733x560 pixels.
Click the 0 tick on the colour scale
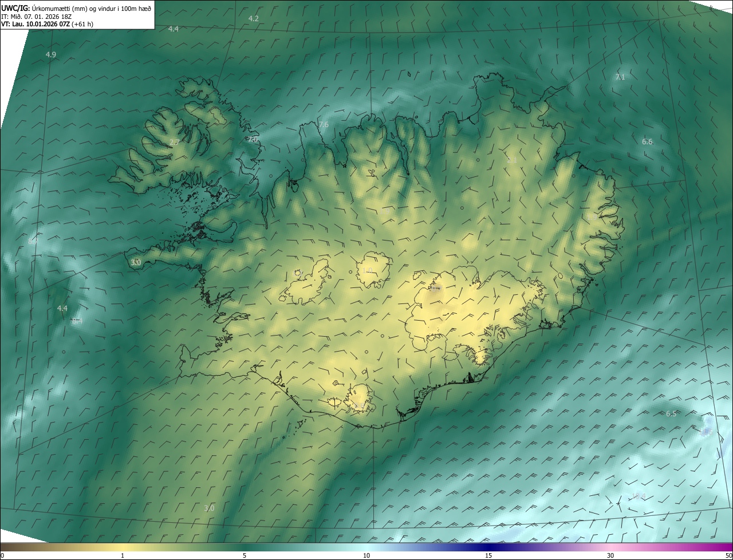coord(2,555)
